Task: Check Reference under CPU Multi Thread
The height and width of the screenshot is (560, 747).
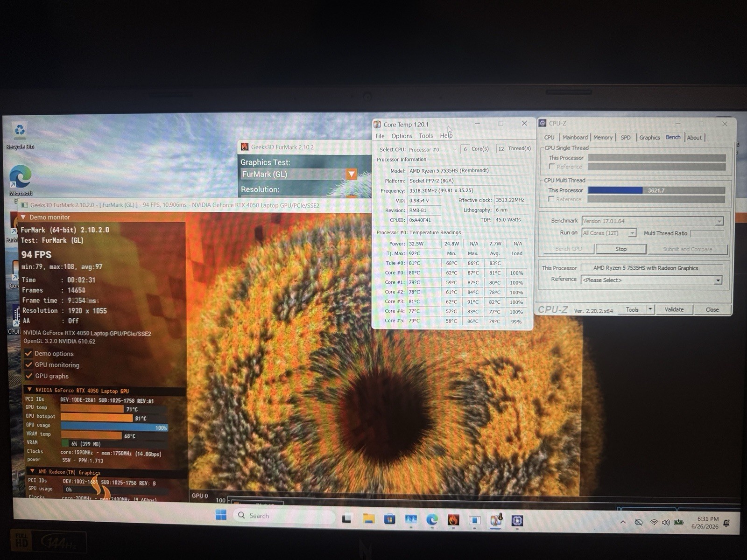Action: (x=551, y=199)
